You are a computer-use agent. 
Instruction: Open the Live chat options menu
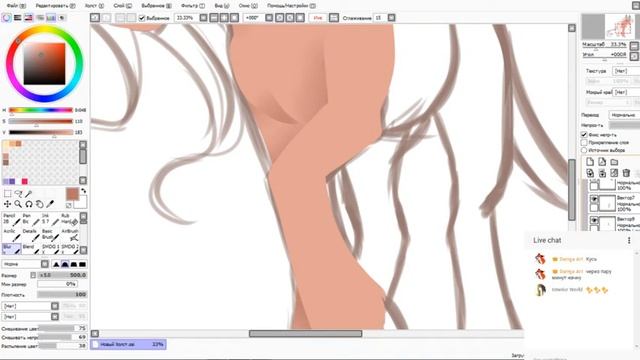point(629,240)
